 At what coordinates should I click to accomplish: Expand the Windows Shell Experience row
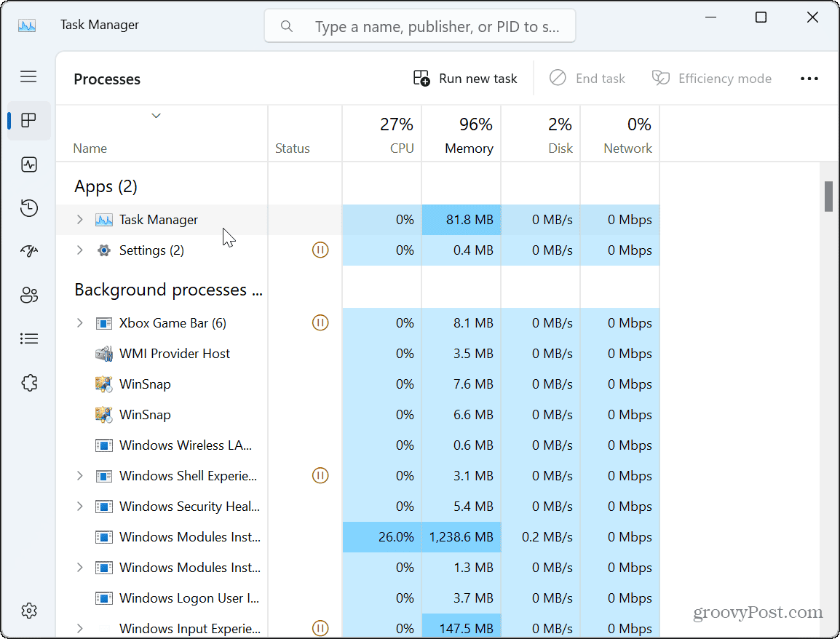pyautogui.click(x=80, y=476)
